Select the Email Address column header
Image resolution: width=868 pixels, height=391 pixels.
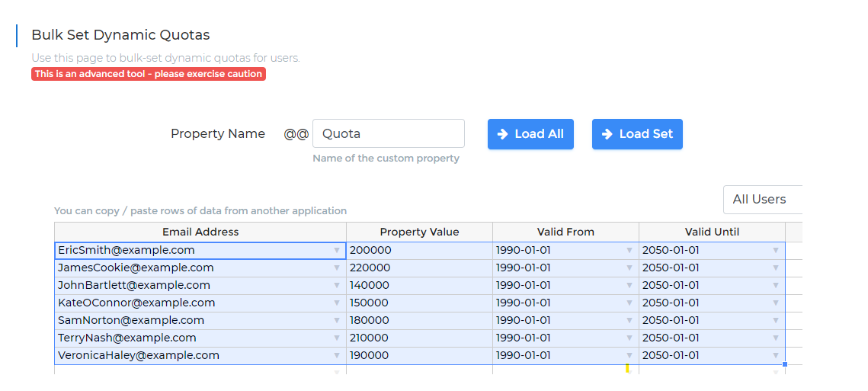(200, 232)
